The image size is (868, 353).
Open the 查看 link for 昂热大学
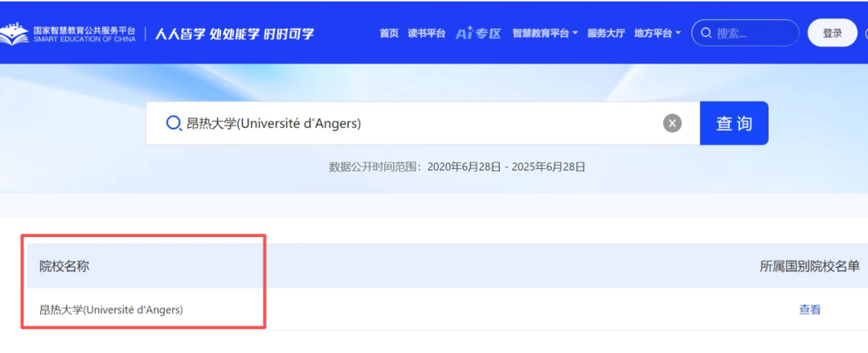(809, 310)
